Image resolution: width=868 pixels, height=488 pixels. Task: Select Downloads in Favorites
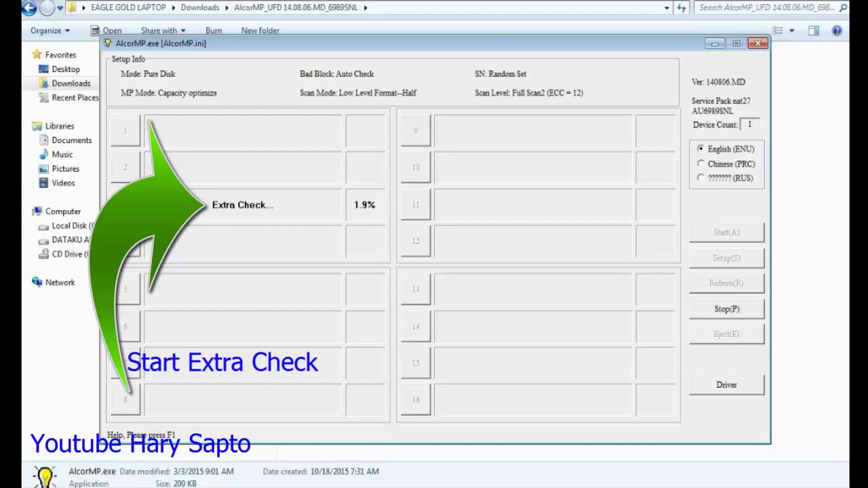71,83
